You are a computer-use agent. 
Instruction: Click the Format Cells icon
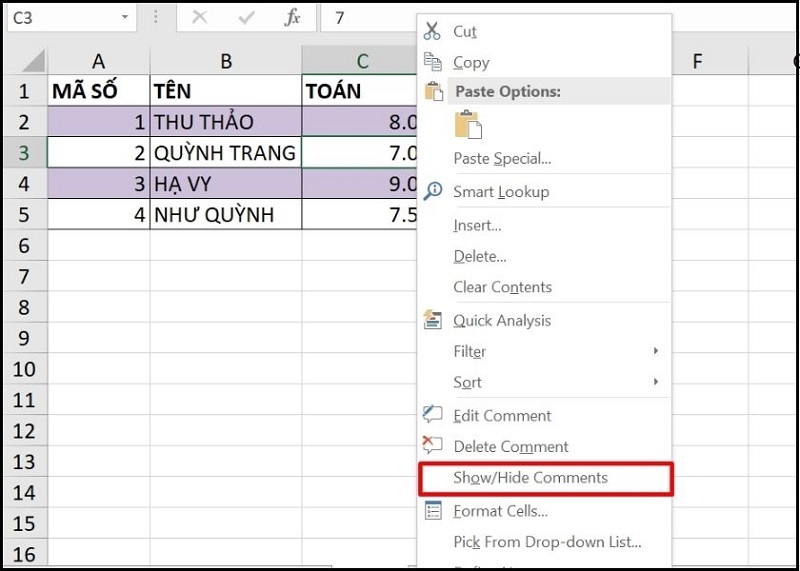[432, 511]
